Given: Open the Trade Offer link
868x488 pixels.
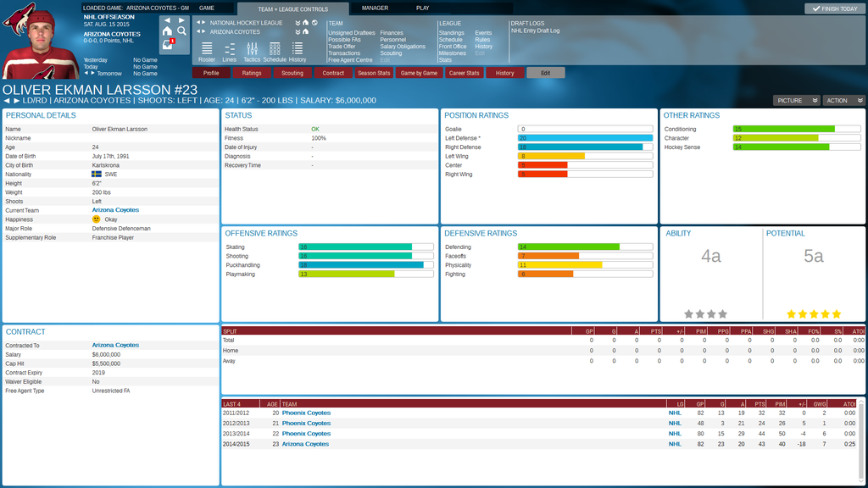Looking at the screenshot, I should coord(342,47).
